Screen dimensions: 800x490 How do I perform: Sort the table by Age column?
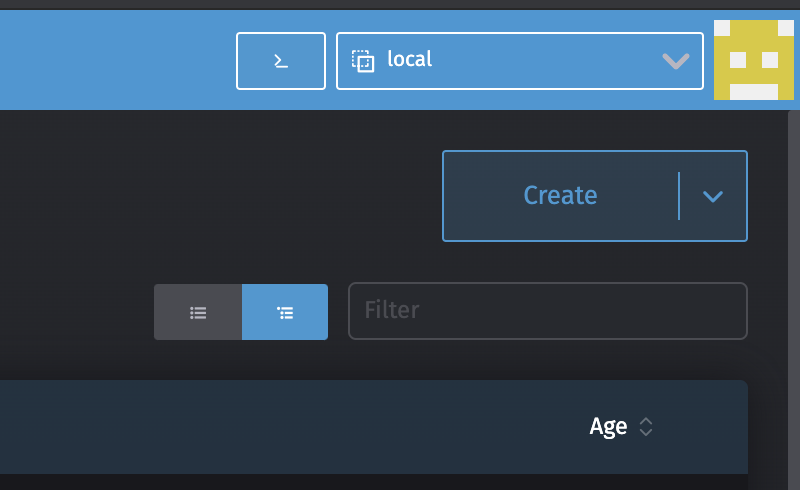[608, 426]
